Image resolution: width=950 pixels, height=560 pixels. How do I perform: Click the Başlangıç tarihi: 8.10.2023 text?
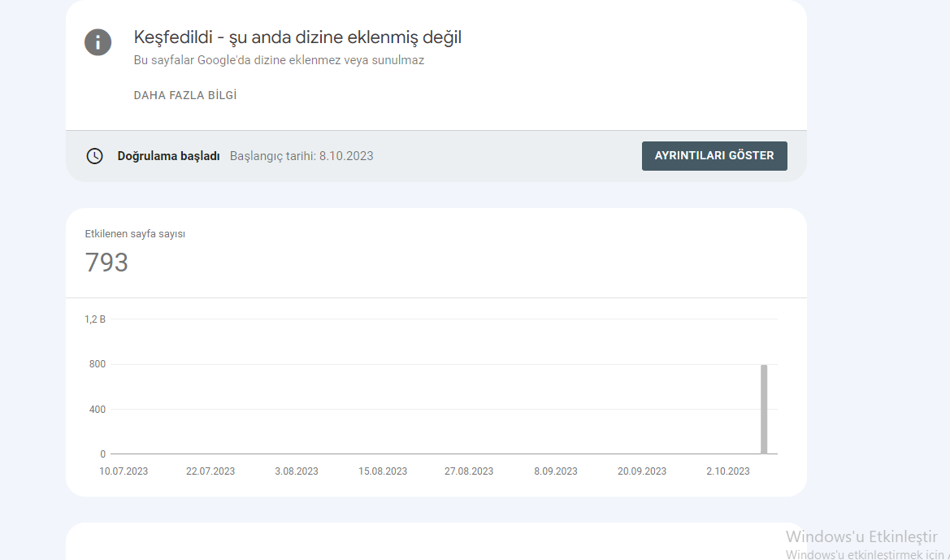(x=301, y=156)
